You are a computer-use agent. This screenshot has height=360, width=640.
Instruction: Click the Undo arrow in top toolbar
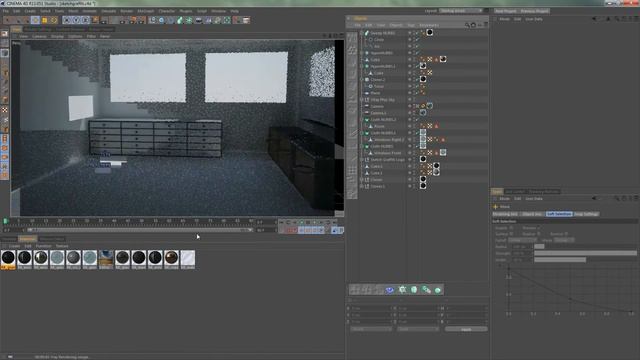[x=8, y=20]
